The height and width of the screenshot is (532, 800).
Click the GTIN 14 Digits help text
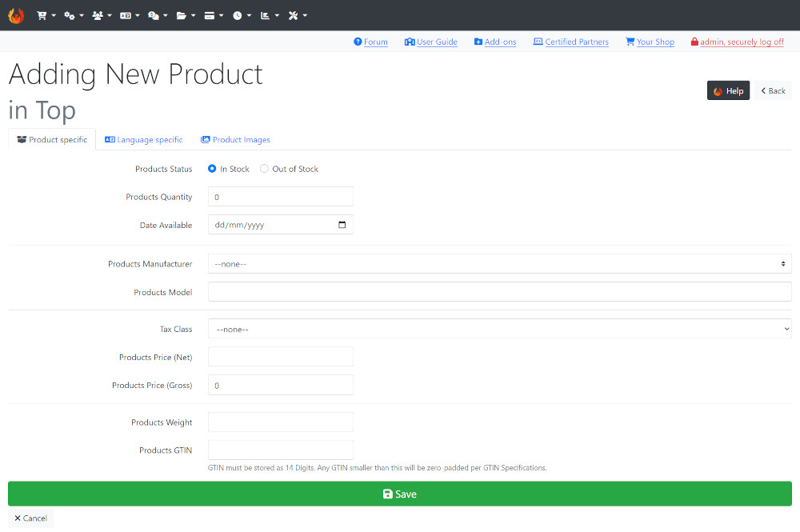click(x=377, y=468)
